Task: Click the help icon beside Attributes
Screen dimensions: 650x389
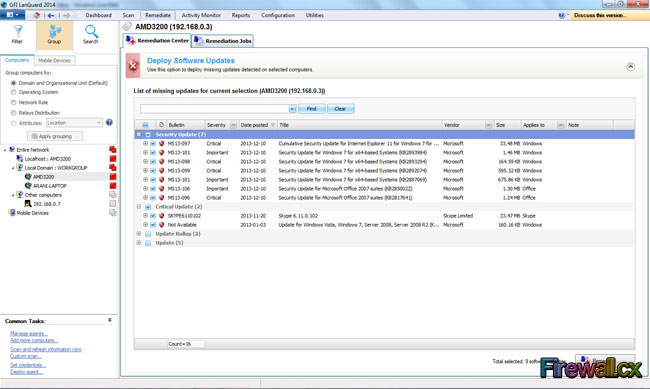Action: [x=109, y=122]
